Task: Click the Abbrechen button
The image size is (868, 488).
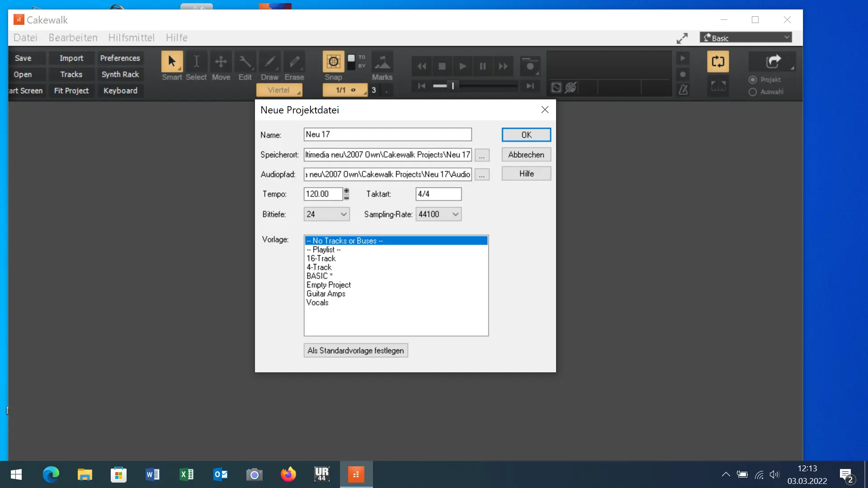Action: point(526,155)
